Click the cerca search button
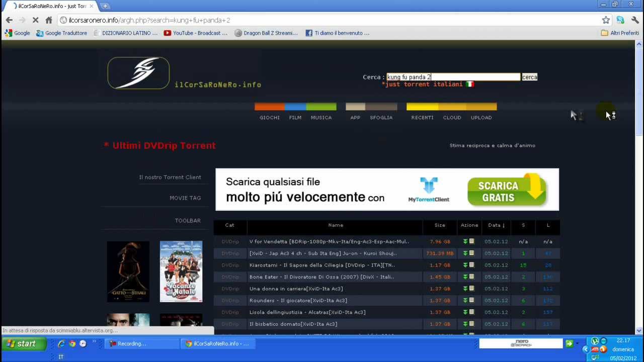The image size is (644, 362). (x=530, y=77)
